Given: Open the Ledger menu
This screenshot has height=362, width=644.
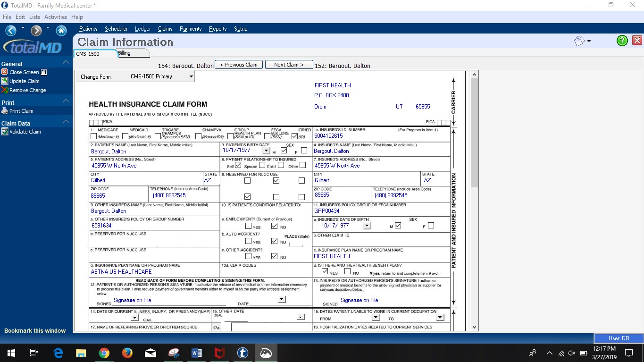Looking at the screenshot, I should click(x=142, y=29).
